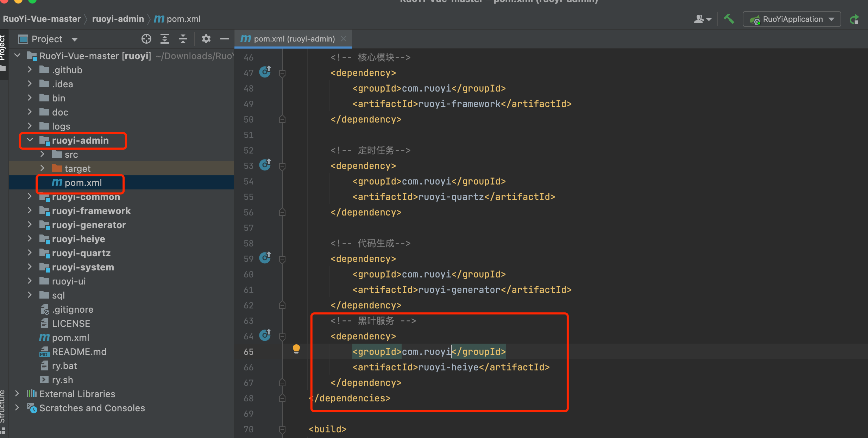Open the user account dropdown icon

pos(702,19)
